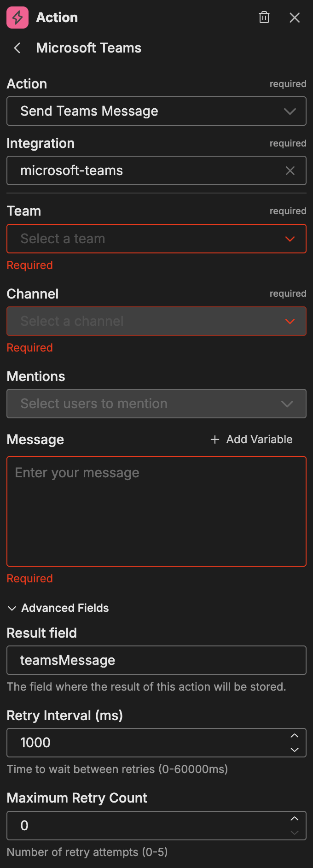This screenshot has height=868, width=313.
Task: Open the Send Teams Message action dropdown
Action: pyautogui.click(x=156, y=111)
